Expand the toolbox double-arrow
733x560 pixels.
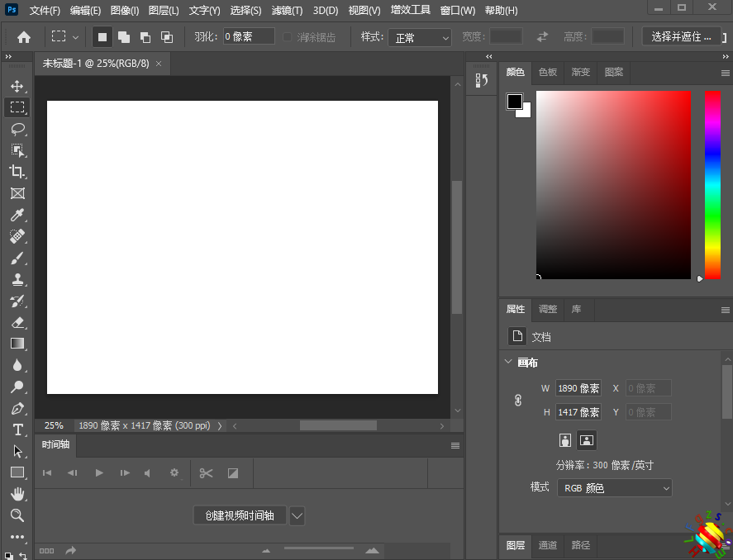pos(8,56)
